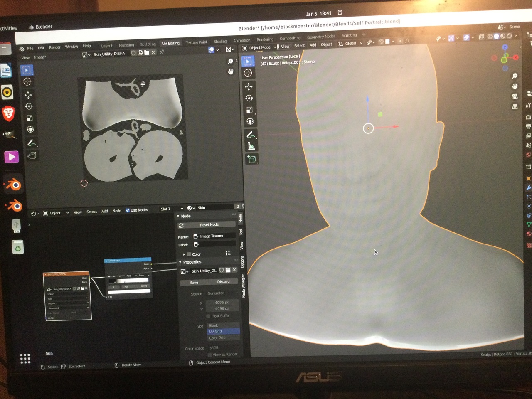Collapse the Node panel section
Screen dimensions: 532x399
coord(178,216)
